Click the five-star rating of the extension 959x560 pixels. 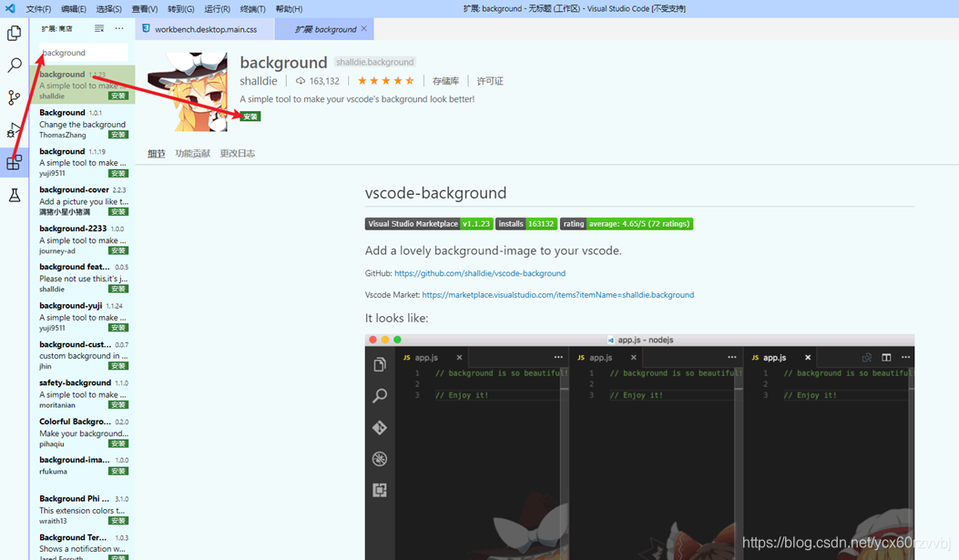[x=386, y=81]
